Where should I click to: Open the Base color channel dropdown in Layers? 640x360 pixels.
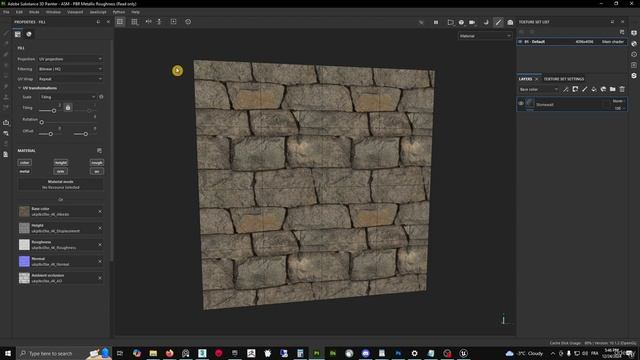pyautogui.click(x=538, y=89)
